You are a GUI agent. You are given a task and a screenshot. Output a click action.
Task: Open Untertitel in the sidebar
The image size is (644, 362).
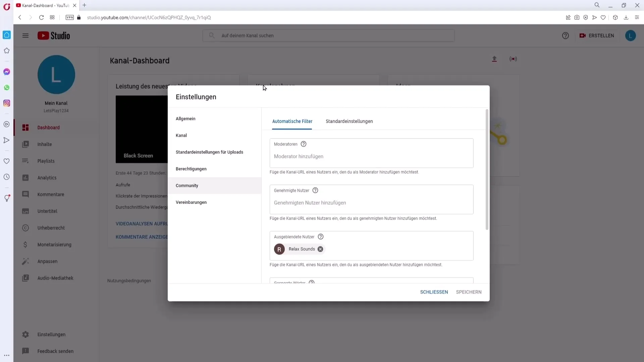(x=56, y=211)
